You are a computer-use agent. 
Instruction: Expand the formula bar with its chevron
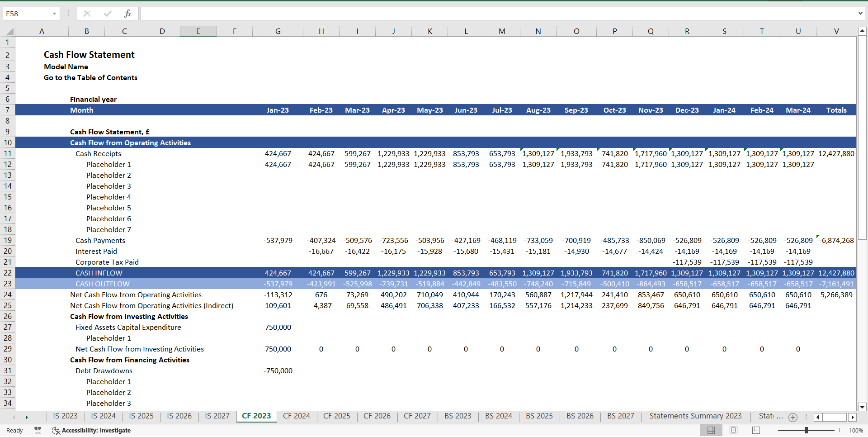861,14
